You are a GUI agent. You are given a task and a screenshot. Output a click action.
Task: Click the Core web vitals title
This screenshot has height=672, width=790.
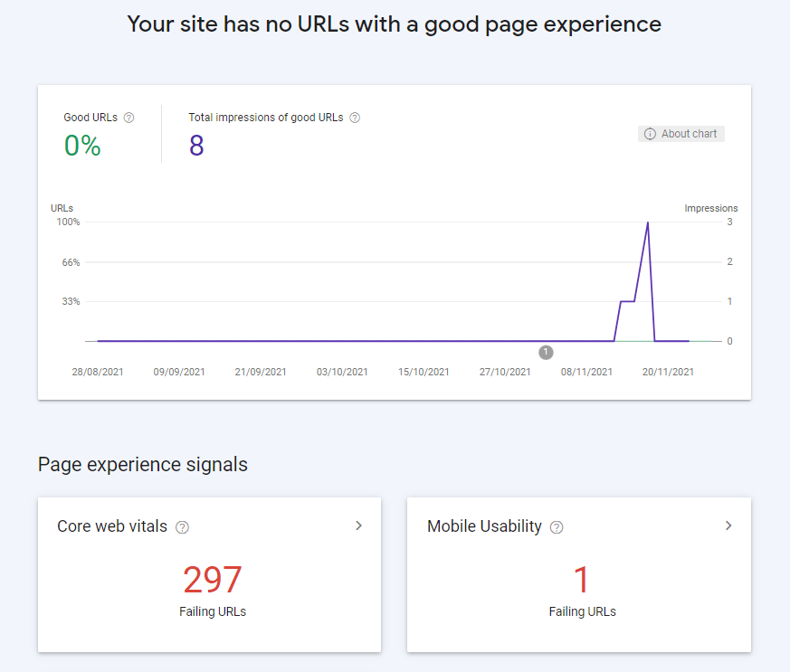coord(112,526)
